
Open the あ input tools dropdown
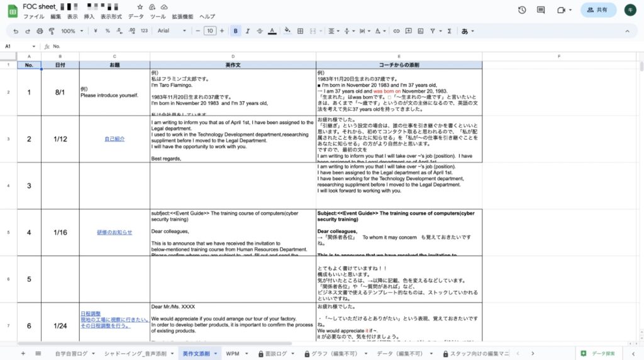[x=467, y=31]
